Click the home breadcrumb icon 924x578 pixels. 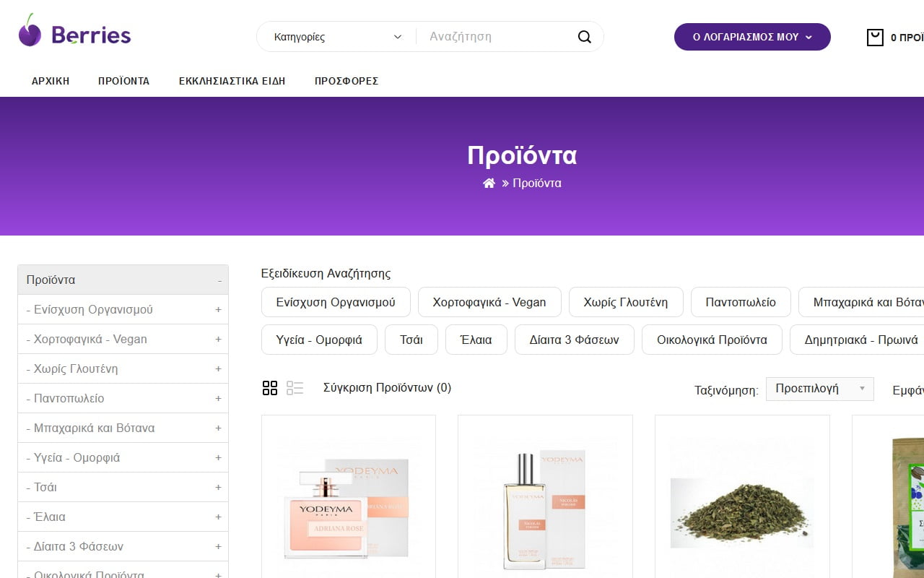tap(489, 184)
